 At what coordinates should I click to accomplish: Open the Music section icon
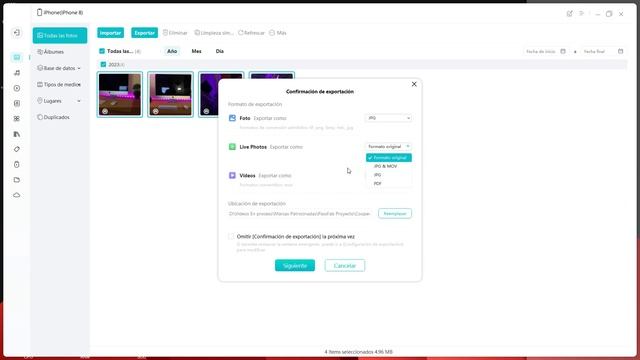17,73
